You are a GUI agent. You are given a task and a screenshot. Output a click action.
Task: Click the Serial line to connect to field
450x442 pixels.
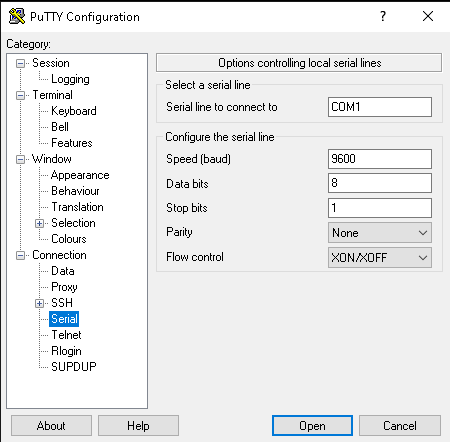[x=380, y=107]
